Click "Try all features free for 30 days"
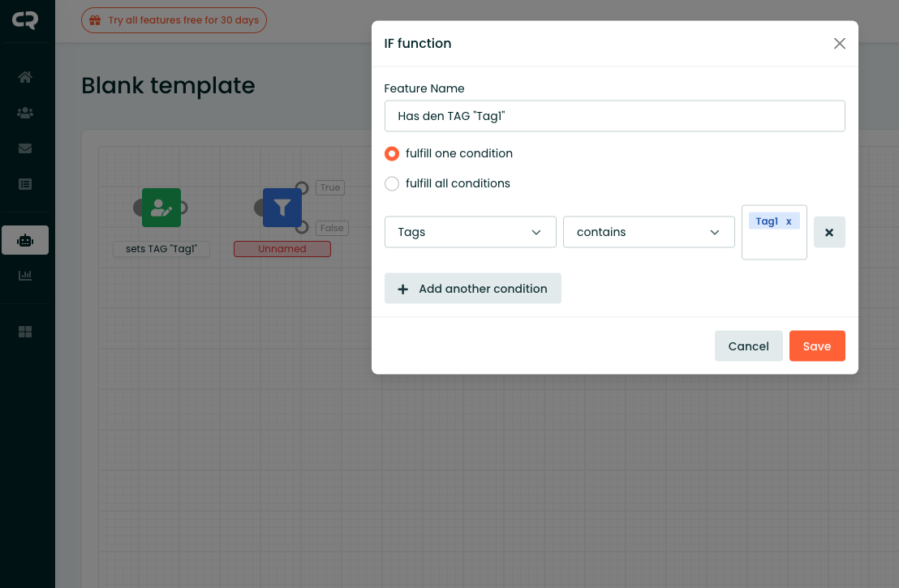 point(174,20)
